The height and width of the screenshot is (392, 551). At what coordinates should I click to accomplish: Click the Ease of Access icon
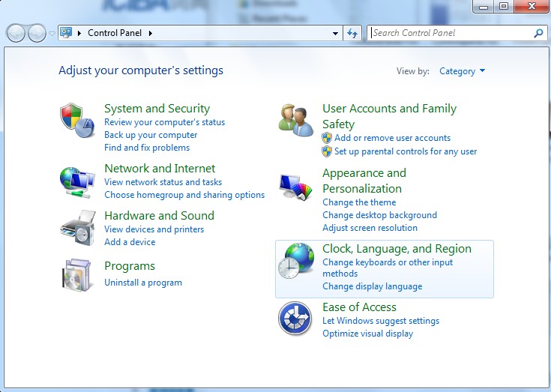295,319
